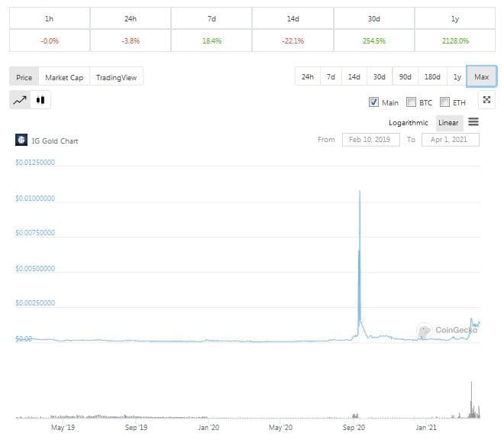Click the Max range button
504x443 pixels.
pyautogui.click(x=481, y=76)
